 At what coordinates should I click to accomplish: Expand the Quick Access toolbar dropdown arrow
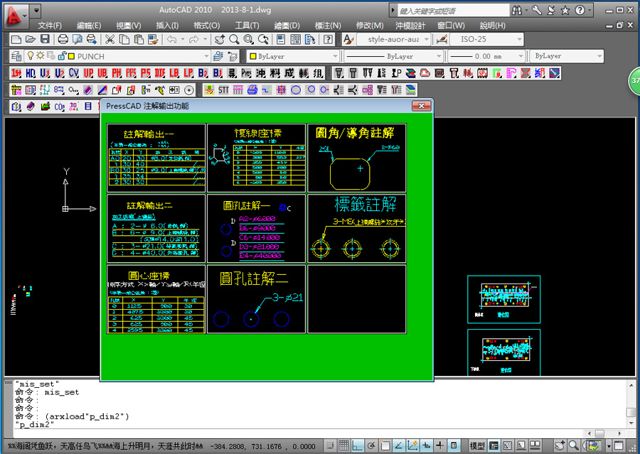click(37, 10)
